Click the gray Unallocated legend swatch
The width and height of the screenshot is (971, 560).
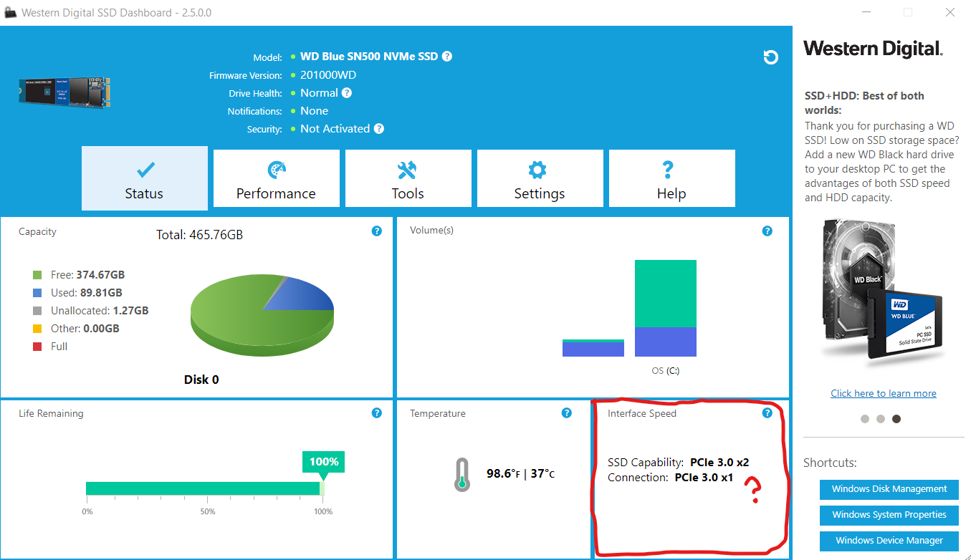(37, 311)
